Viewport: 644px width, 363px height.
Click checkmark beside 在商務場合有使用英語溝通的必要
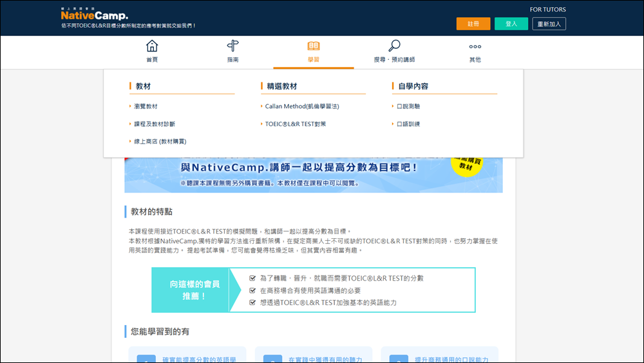point(252,291)
